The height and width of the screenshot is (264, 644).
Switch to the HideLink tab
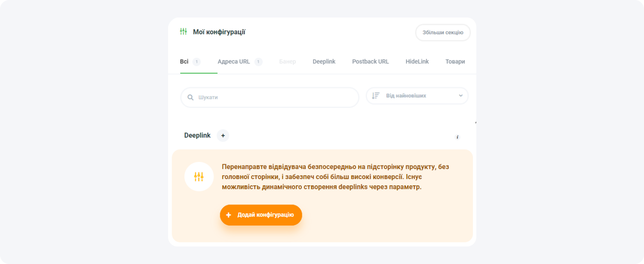coord(417,62)
